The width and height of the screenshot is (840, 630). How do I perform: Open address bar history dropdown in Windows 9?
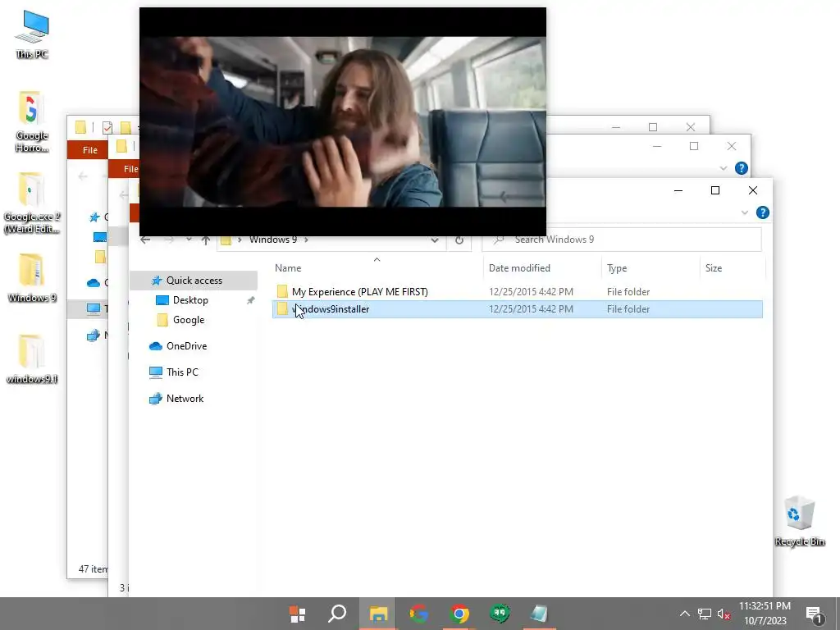[435, 240]
